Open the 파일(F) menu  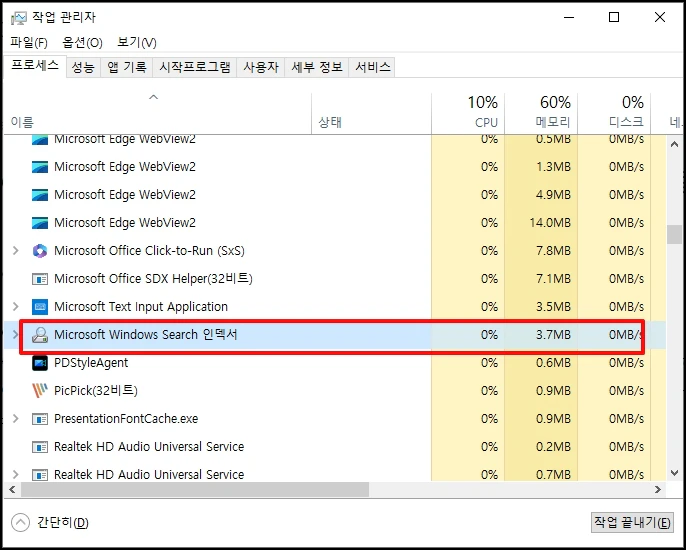pyautogui.click(x=29, y=42)
